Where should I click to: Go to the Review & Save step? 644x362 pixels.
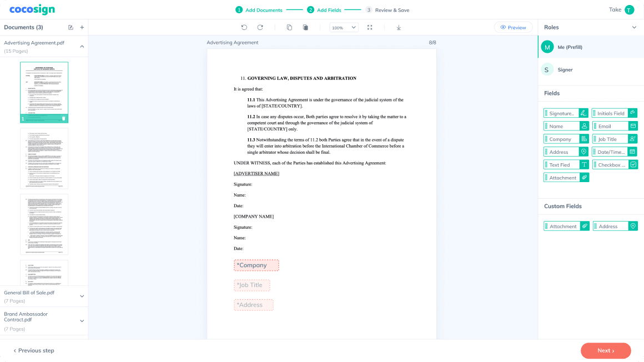(x=387, y=10)
